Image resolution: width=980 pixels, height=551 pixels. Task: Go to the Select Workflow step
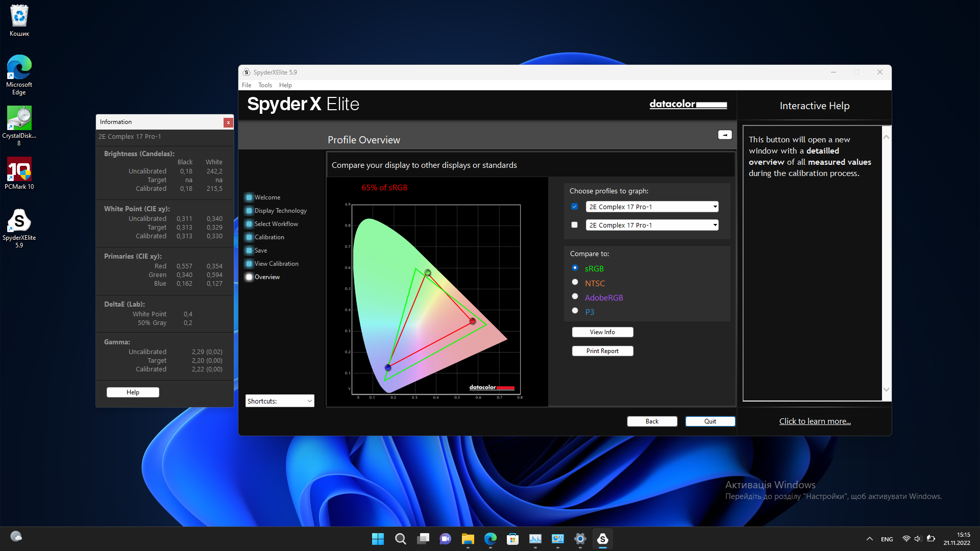(272, 224)
